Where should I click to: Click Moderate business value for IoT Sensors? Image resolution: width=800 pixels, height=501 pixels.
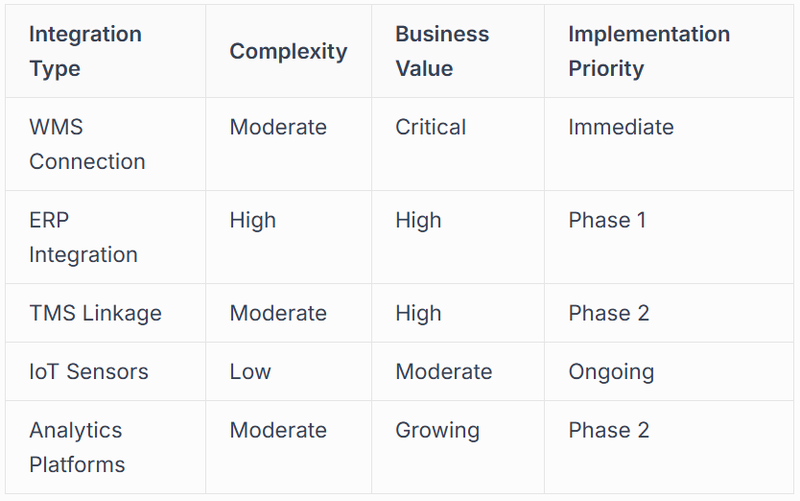[x=443, y=372]
